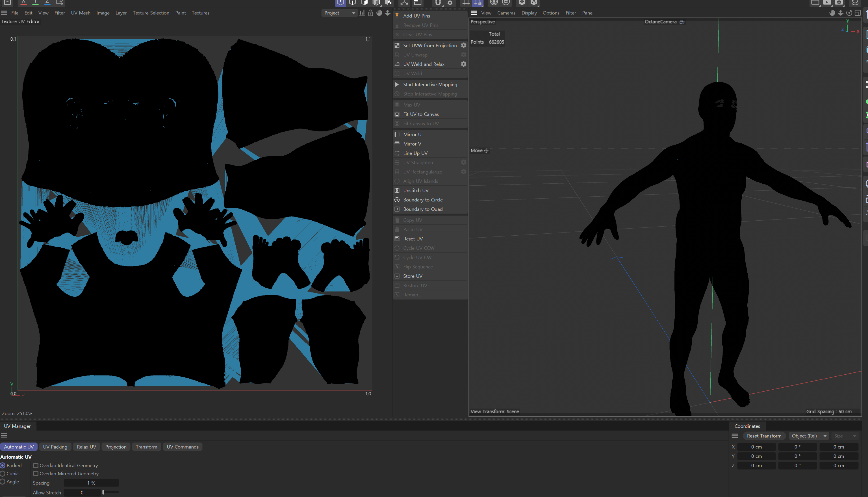Open UV Weld and Relax settings gear

[463, 64]
